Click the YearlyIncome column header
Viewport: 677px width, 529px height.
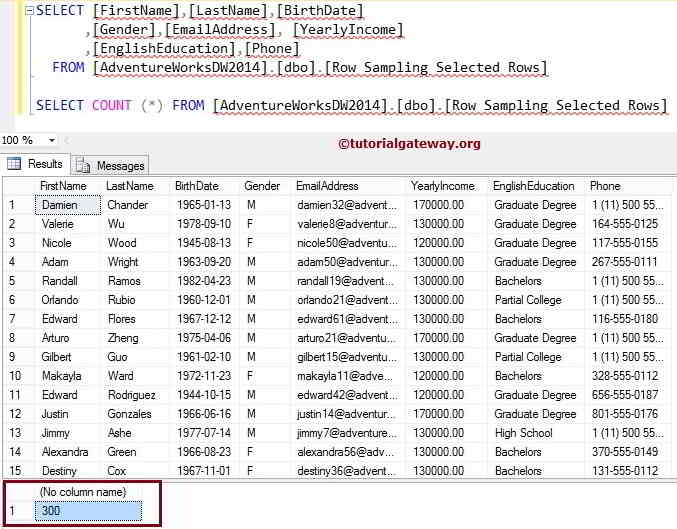click(443, 186)
